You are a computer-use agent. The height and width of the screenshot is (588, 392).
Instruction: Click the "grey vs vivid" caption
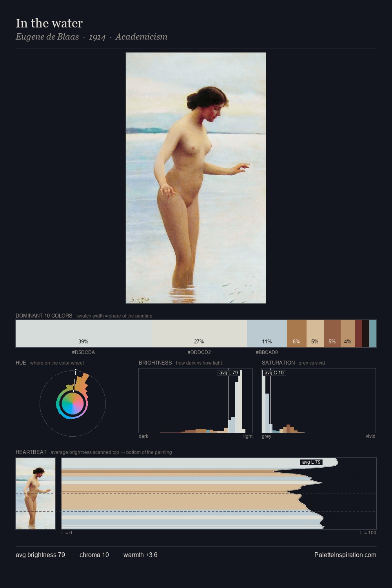pos(312,363)
